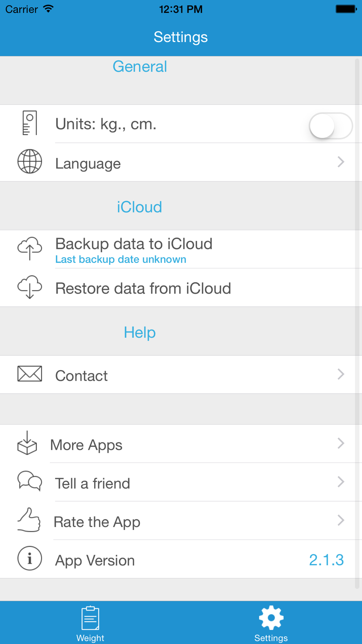Toggle the Units kg/cm switch

(331, 126)
